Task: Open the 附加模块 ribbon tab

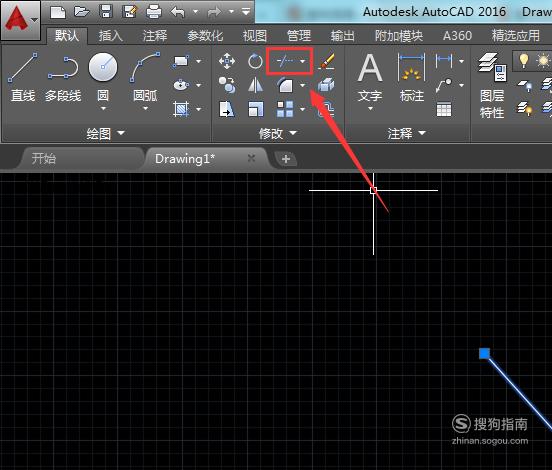Action: point(399,36)
